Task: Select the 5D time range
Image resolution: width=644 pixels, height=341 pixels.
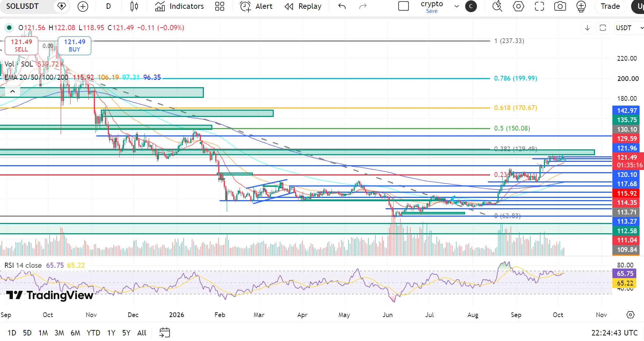Action: coord(27,333)
